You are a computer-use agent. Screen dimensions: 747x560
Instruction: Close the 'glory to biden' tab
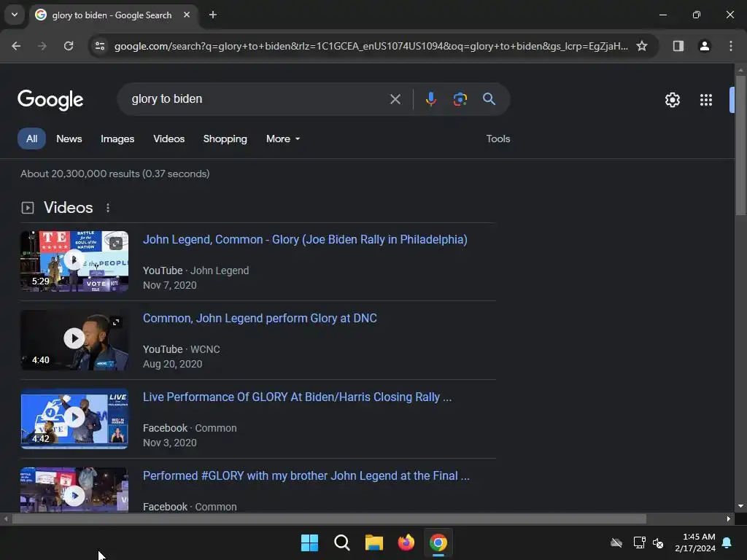pyautogui.click(x=187, y=15)
